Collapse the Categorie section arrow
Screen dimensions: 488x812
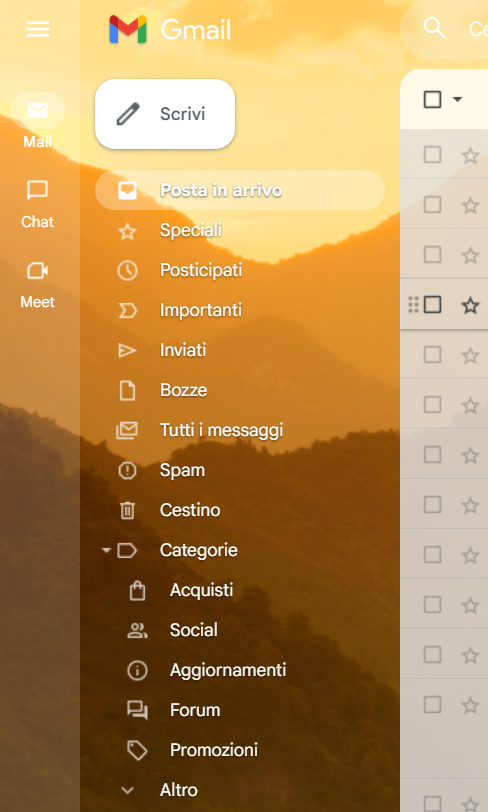pyautogui.click(x=106, y=550)
